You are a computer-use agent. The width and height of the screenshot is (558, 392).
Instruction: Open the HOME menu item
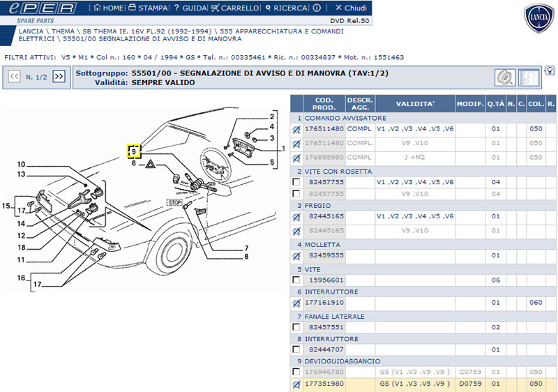point(109,8)
